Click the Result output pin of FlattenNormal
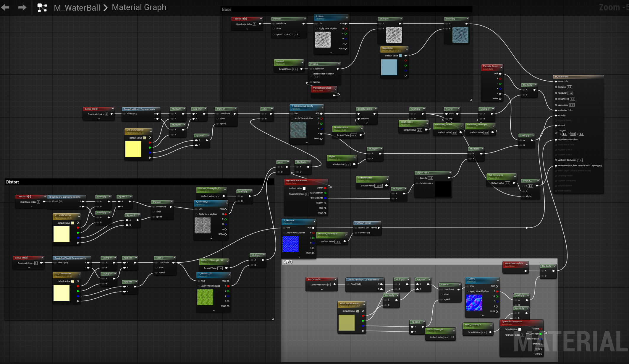The height and width of the screenshot is (364, 629). tap(379, 228)
